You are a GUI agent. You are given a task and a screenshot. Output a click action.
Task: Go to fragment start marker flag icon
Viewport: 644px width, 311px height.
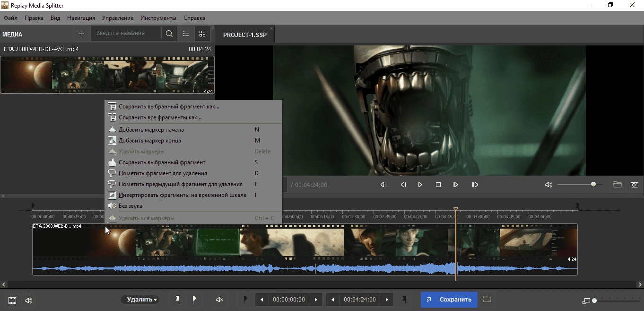coord(245,300)
